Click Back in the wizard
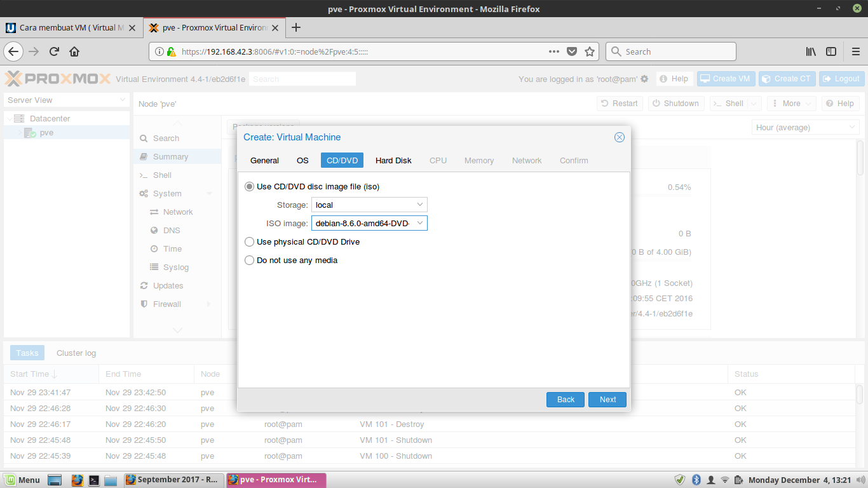This screenshot has height=488, width=868. coord(566,400)
